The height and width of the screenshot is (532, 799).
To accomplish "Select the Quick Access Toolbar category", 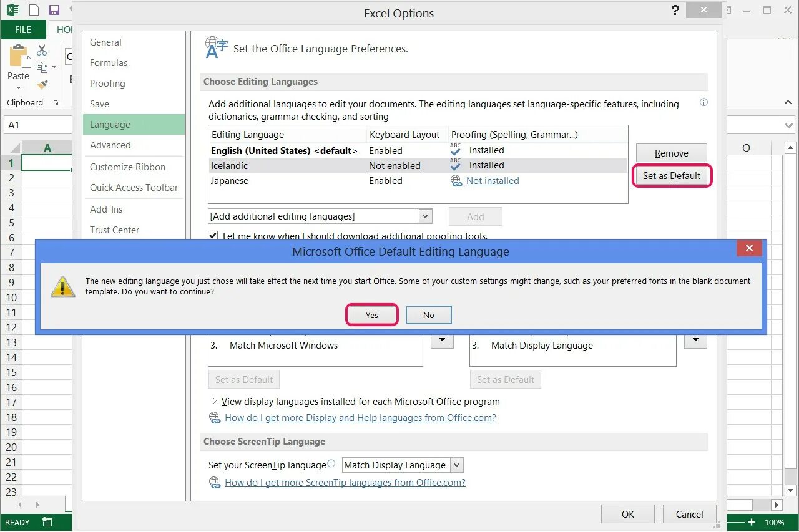I will (134, 188).
